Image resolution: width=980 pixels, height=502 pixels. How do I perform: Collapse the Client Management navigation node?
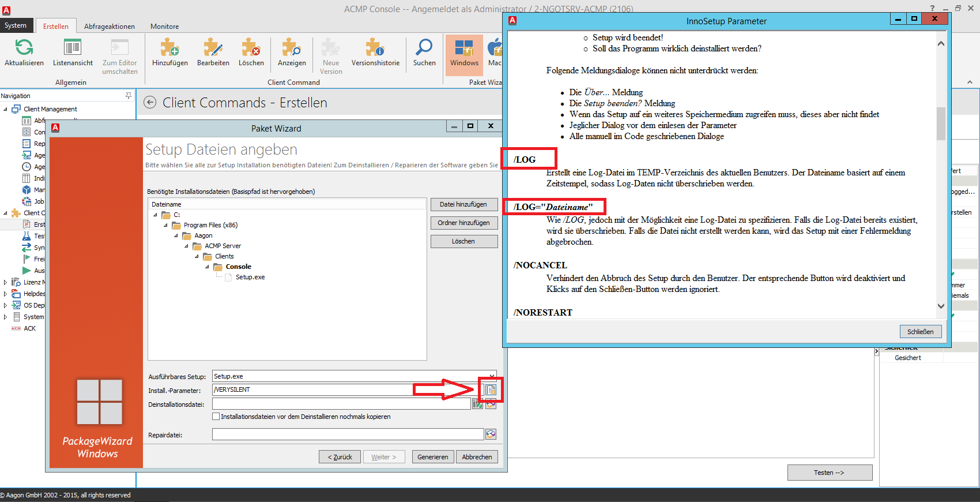click(6, 109)
